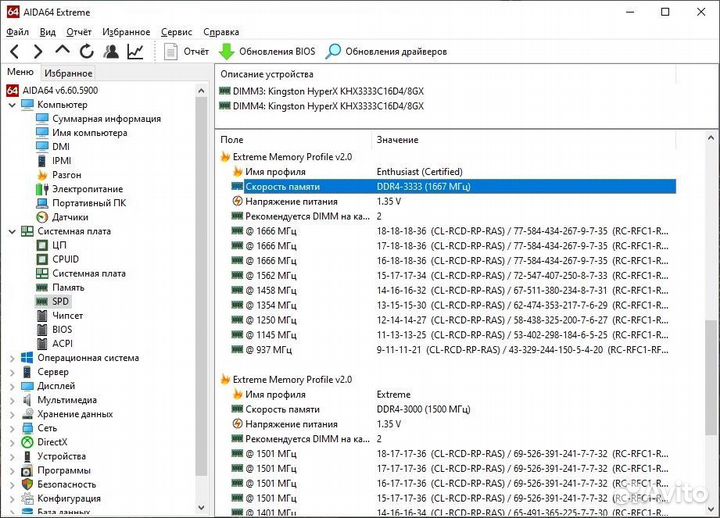Open the Отчёт menu in menu bar
720x518 pixels.
coord(79,32)
